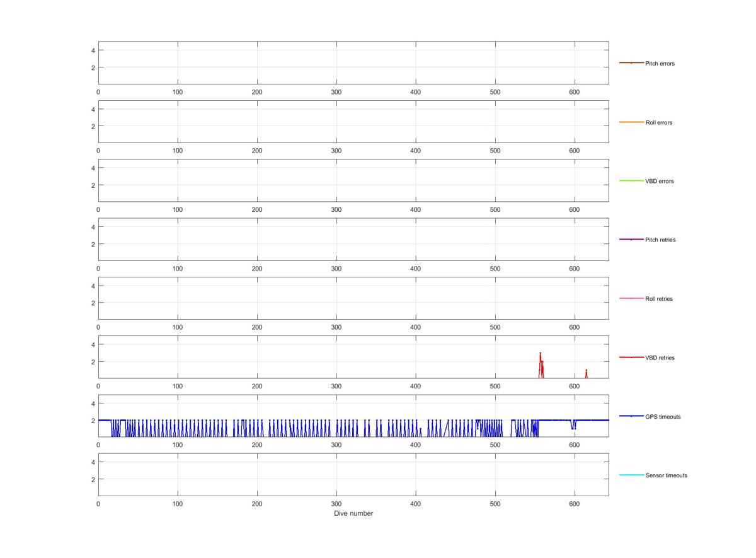Click the "600" tick under the VBD retries plot

point(575,386)
